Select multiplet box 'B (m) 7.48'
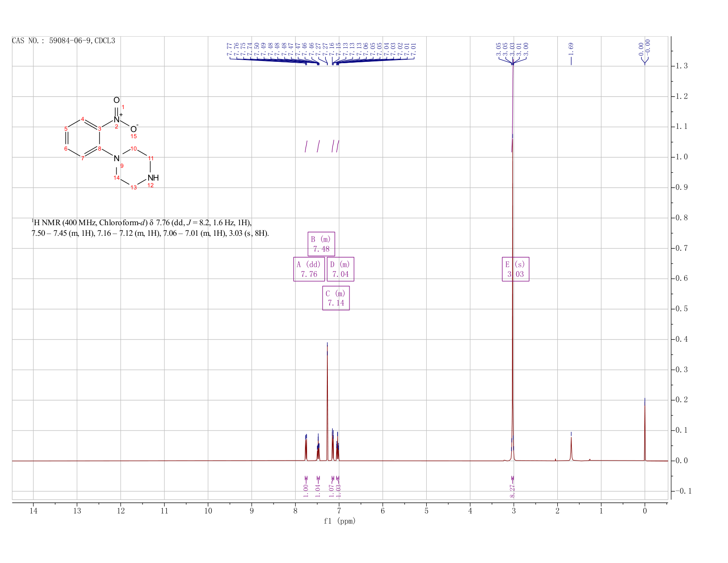The width and height of the screenshot is (728, 563). (x=321, y=244)
